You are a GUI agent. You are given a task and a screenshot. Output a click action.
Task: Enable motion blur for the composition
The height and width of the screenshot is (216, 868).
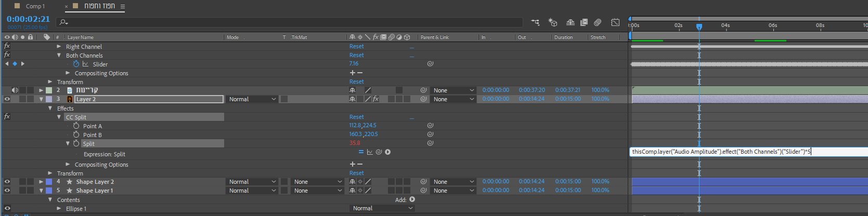(x=598, y=22)
